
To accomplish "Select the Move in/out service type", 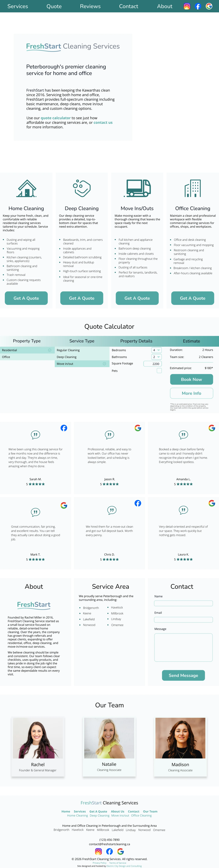I will point(82,364).
